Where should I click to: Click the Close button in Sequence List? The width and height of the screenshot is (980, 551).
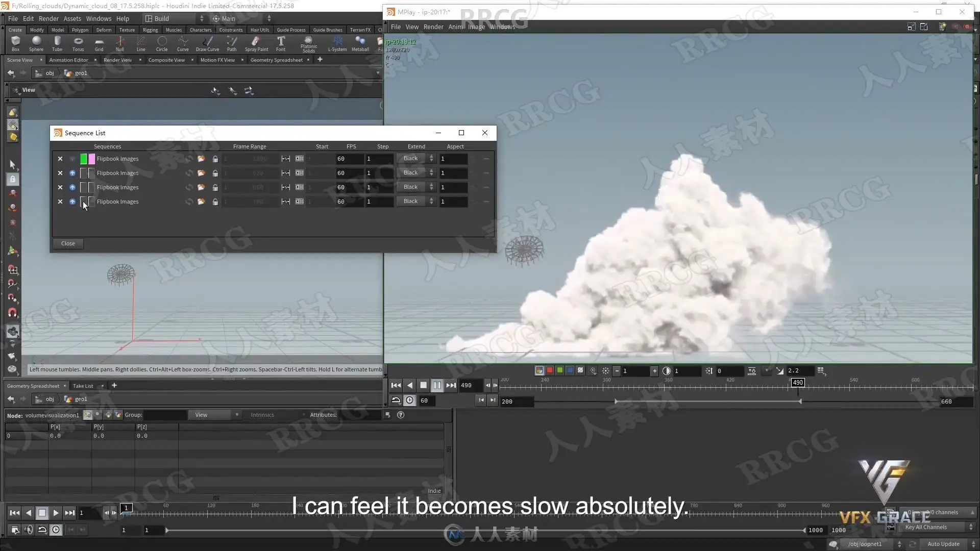coord(68,243)
